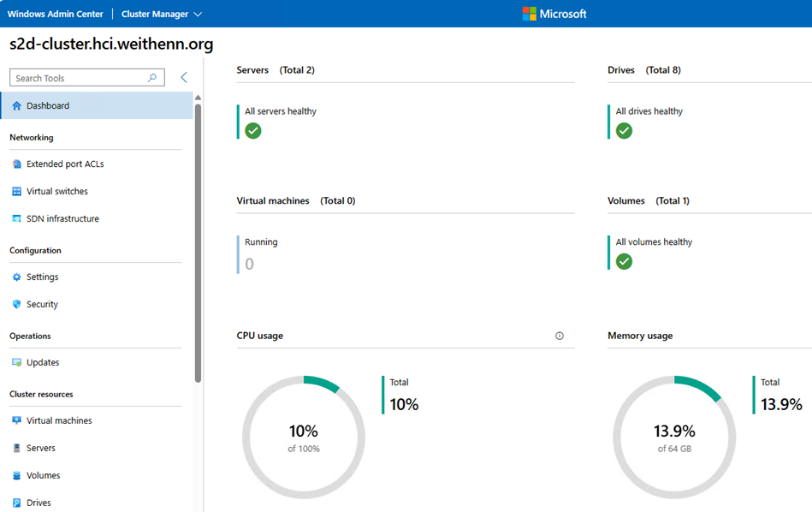Click the All servers healthy green checkmark
The height and width of the screenshot is (512, 812).
pyautogui.click(x=253, y=131)
